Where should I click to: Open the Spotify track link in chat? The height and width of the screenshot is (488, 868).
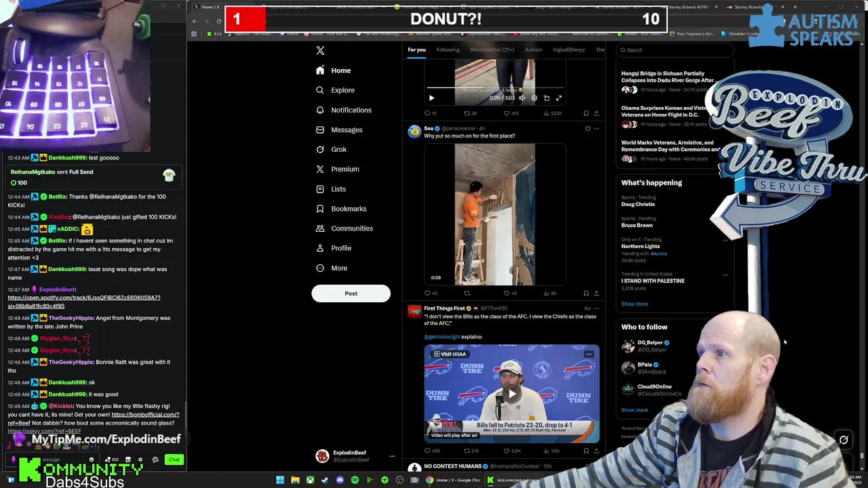click(84, 302)
